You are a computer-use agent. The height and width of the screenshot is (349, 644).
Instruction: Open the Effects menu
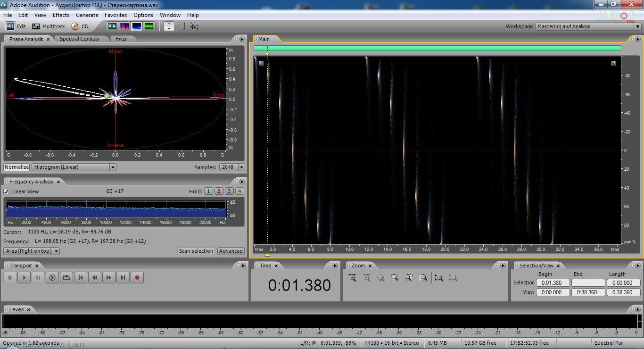tap(61, 15)
